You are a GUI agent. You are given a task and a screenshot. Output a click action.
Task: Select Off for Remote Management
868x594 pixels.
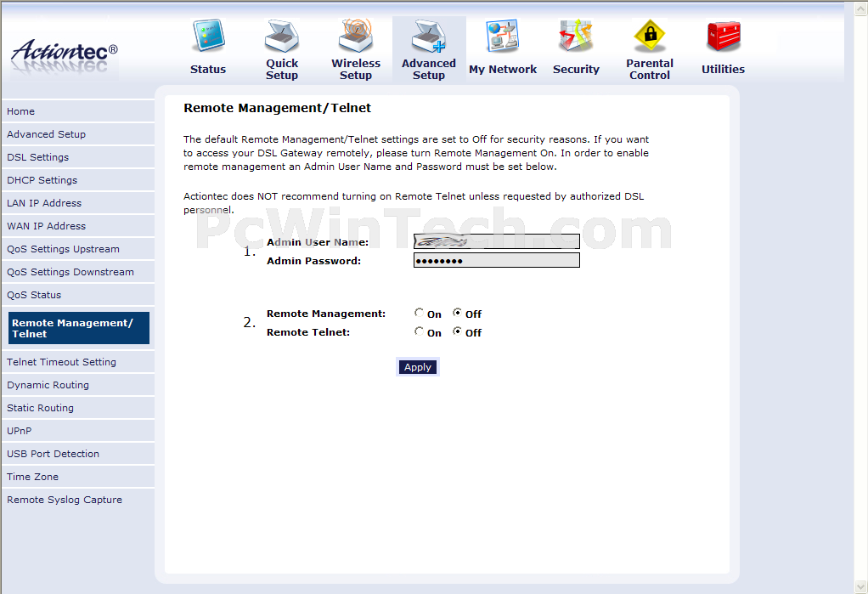coord(457,313)
